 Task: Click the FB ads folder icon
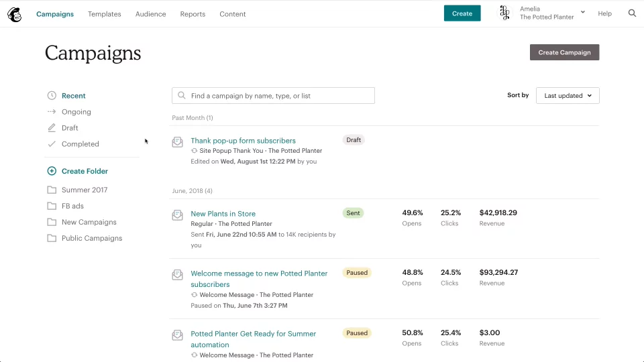[x=52, y=206]
